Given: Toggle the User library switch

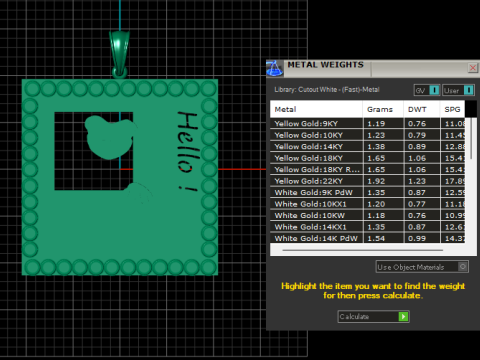Looking at the screenshot, I should (x=458, y=90).
